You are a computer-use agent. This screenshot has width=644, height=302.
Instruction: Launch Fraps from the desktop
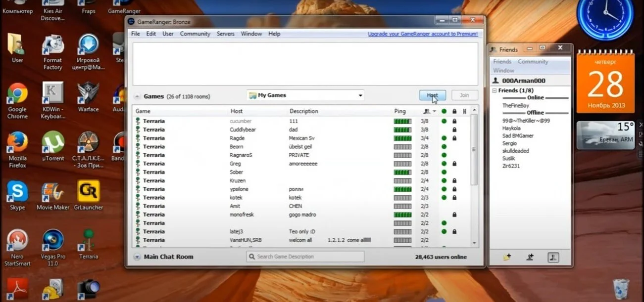(x=89, y=7)
